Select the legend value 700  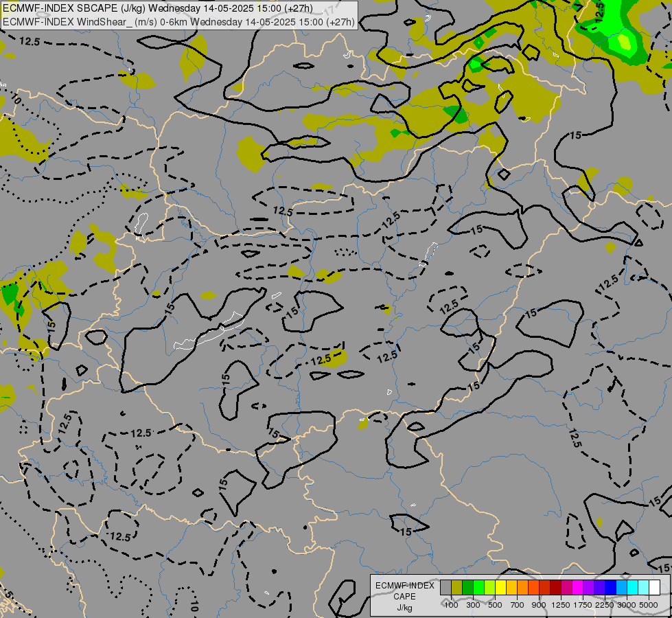[518, 605]
